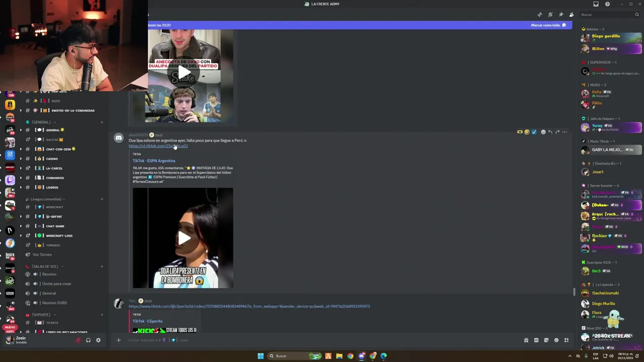Add channel to SOPORTE plus icon
The width and height of the screenshot is (644, 362).
click(x=102, y=315)
